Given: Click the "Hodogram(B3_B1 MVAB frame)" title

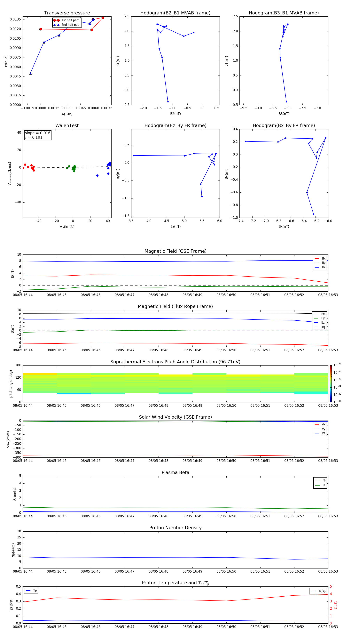Looking at the screenshot, I should point(284,13).
